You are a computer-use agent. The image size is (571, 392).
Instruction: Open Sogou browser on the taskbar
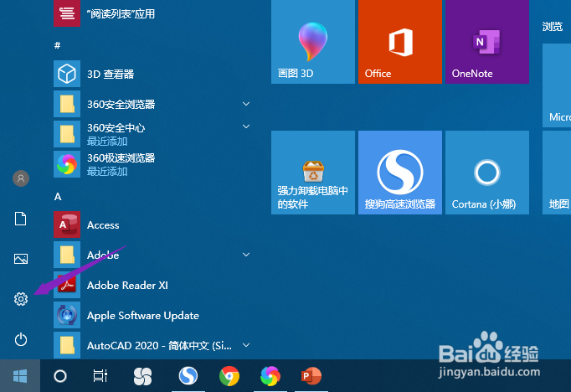coord(188,375)
